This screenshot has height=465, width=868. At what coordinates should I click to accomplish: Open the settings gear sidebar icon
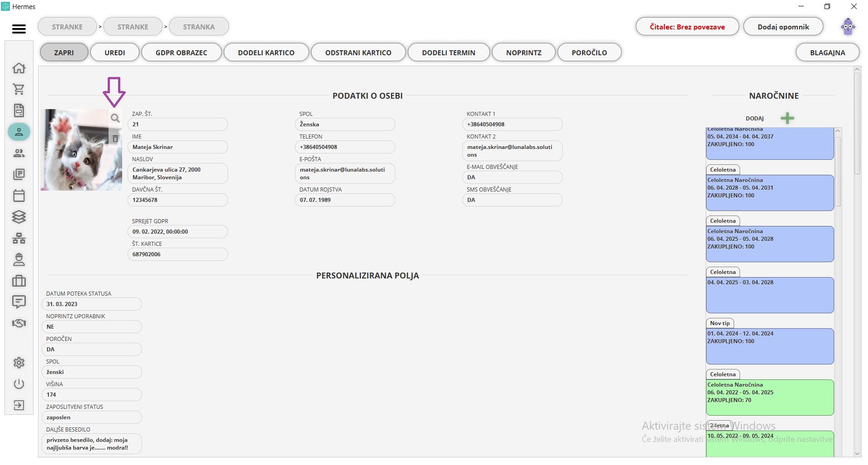coord(19,363)
